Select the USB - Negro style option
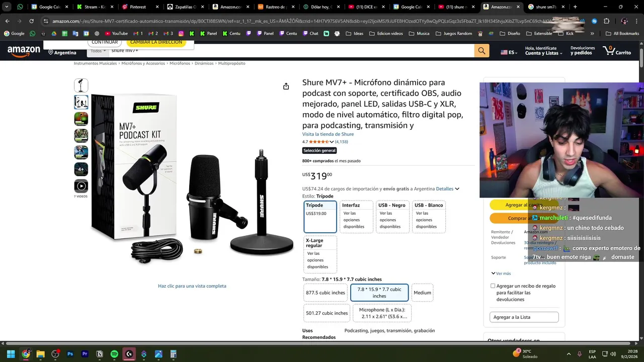The image size is (644, 362). click(392, 217)
